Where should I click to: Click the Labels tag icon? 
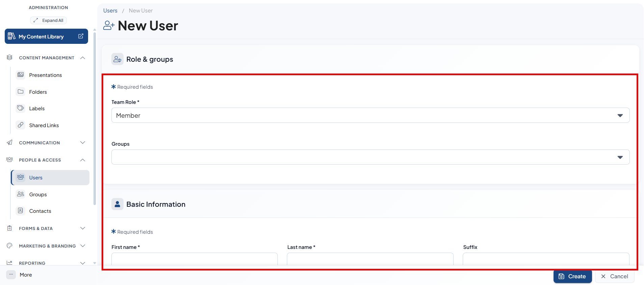pos(21,108)
